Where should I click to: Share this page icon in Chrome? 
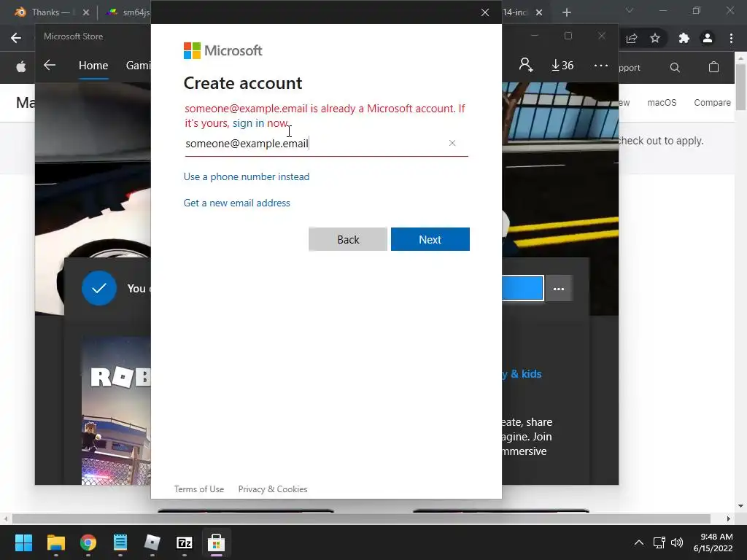632,38
